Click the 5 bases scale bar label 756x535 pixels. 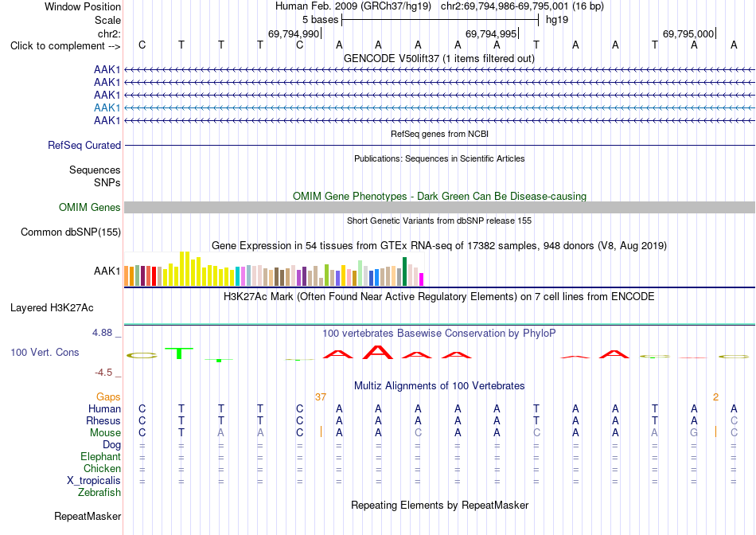click(x=320, y=20)
